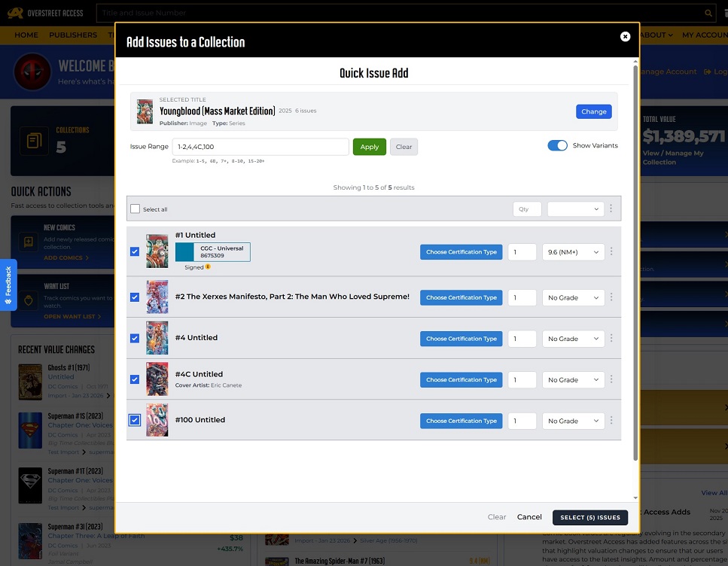Turn off the Show Variants switch
Viewport: 728px width, 566px height.
(x=557, y=145)
